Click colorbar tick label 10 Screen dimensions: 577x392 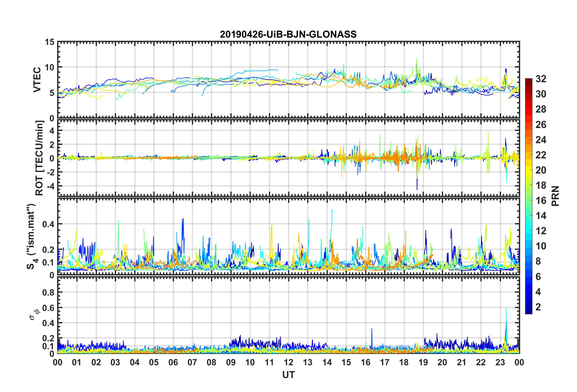coord(541,246)
